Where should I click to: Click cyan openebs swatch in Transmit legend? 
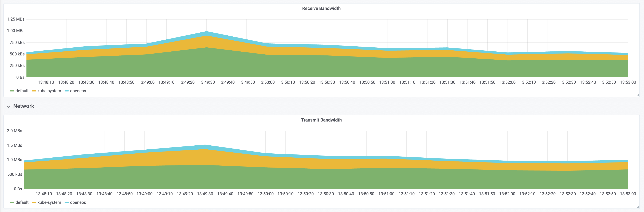pos(66,202)
